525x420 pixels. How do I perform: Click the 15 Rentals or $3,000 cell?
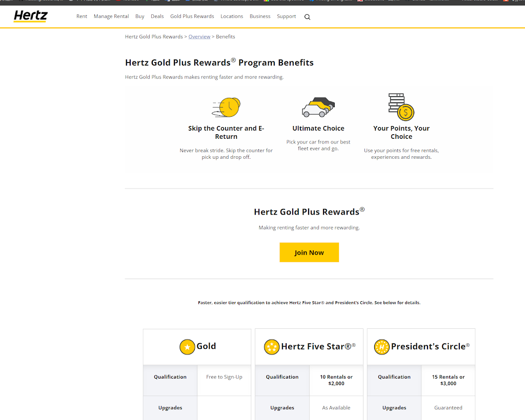pyautogui.click(x=448, y=380)
